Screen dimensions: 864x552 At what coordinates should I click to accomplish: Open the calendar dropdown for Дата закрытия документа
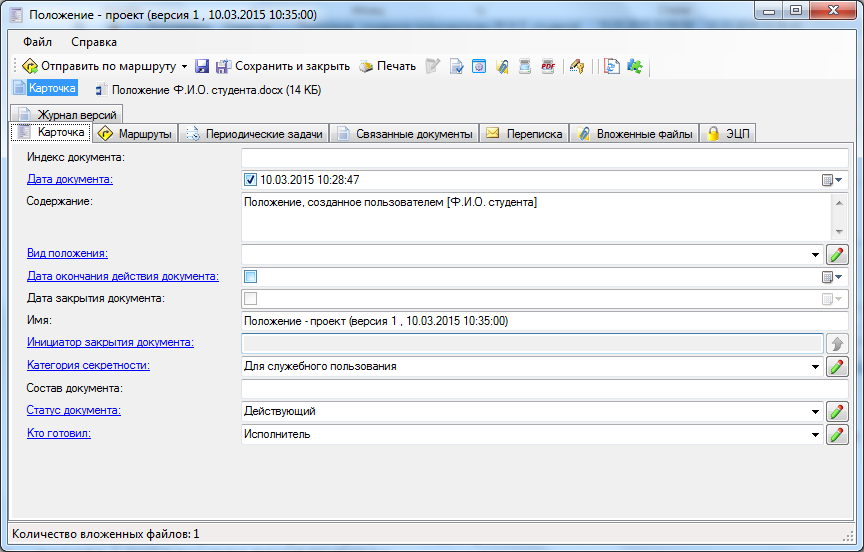tap(832, 299)
